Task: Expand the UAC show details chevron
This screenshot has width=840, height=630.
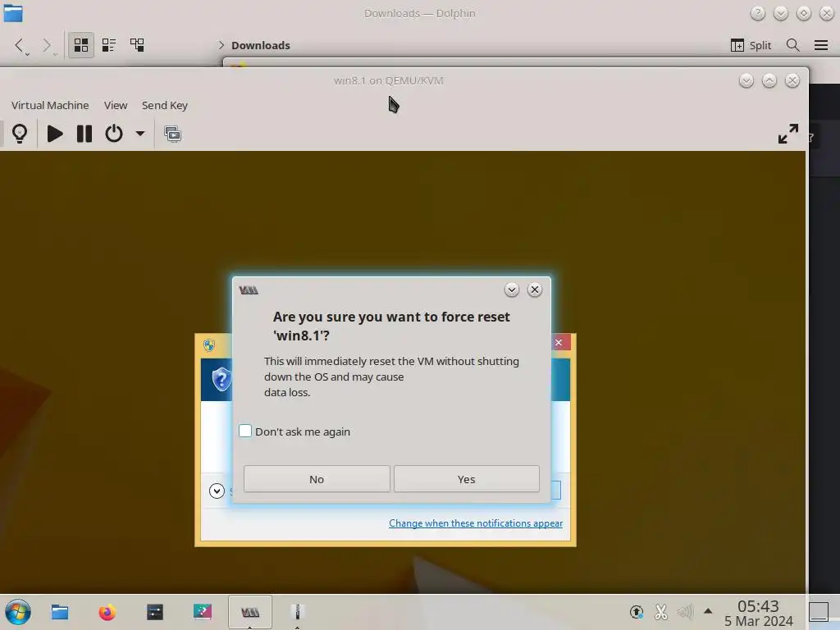Action: tap(217, 491)
